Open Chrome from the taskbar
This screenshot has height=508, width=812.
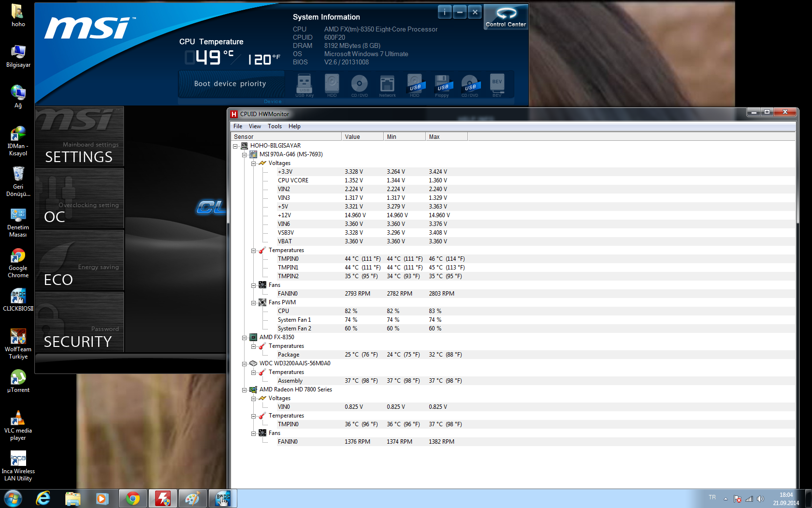click(132, 498)
